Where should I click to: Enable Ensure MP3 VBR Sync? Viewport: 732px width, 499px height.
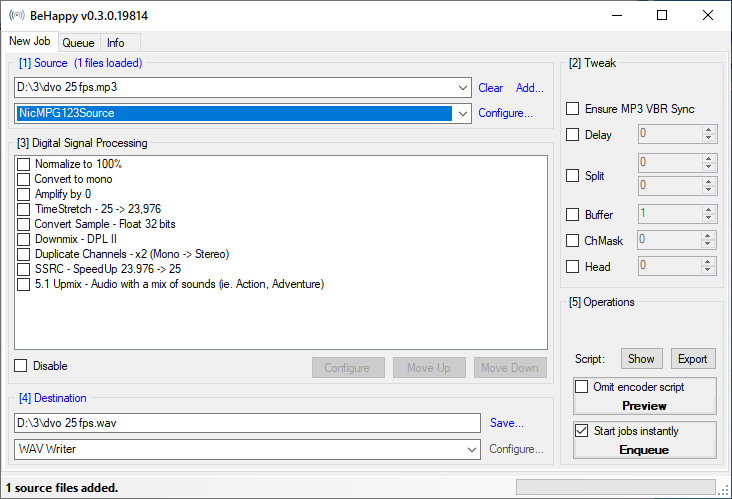tap(572, 109)
